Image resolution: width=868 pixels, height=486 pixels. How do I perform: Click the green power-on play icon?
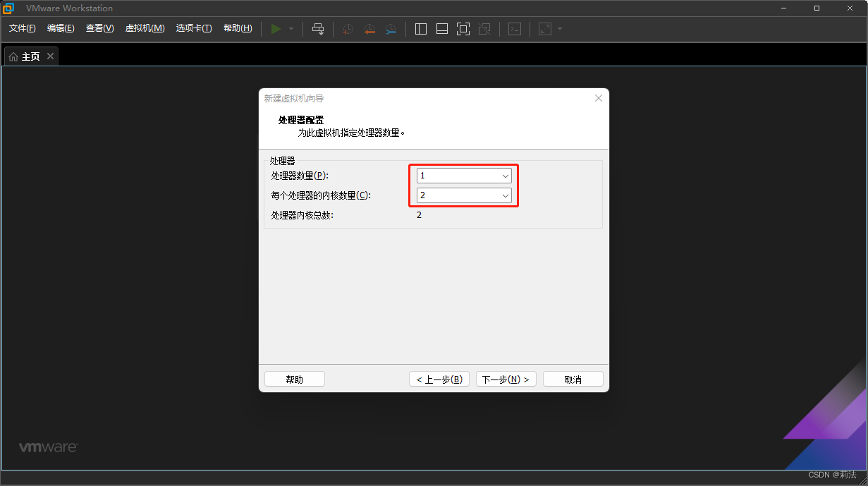[x=276, y=29]
